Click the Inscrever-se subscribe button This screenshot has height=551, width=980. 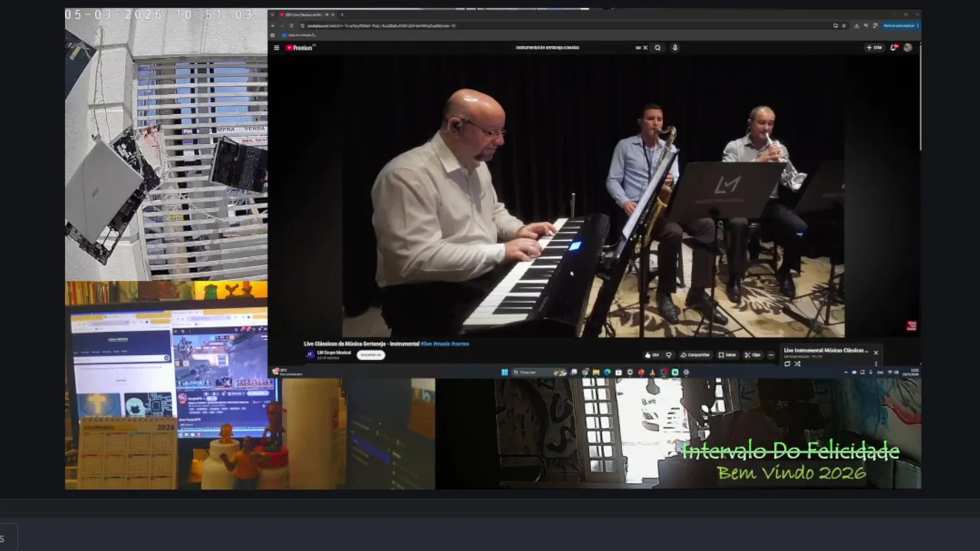coord(371,355)
